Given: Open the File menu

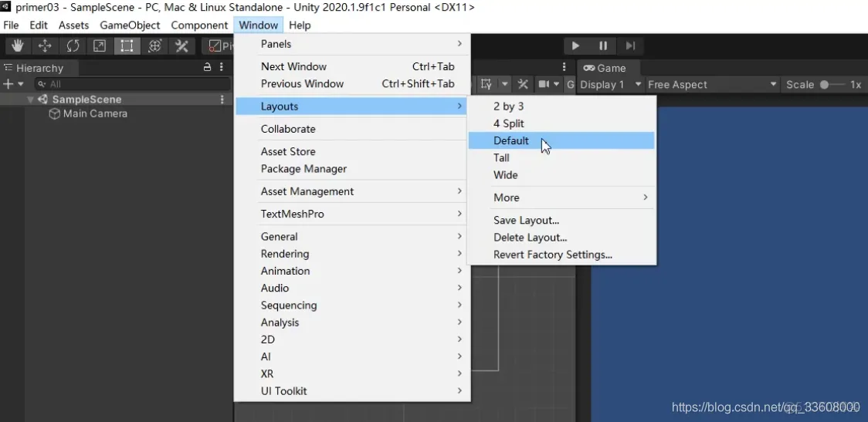Looking at the screenshot, I should [11, 25].
